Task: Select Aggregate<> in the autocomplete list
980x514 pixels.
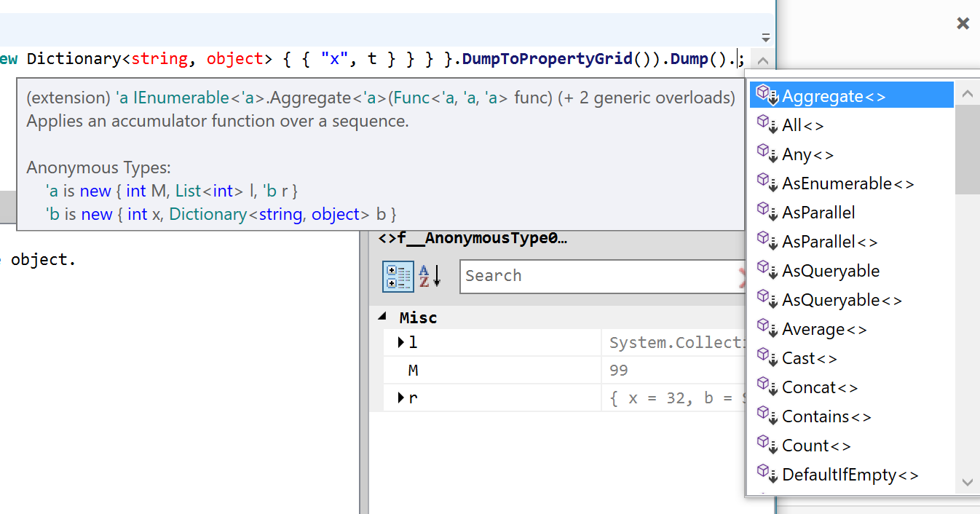Action: (x=851, y=95)
